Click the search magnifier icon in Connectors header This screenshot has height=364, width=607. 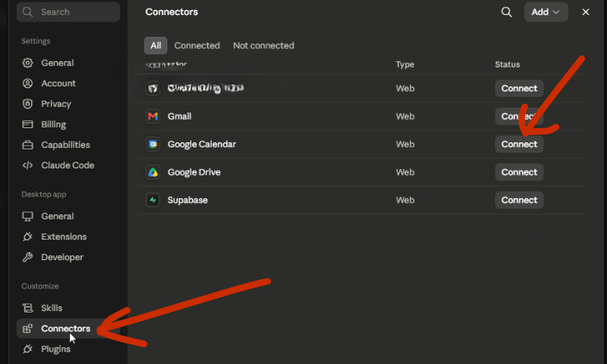pos(506,12)
